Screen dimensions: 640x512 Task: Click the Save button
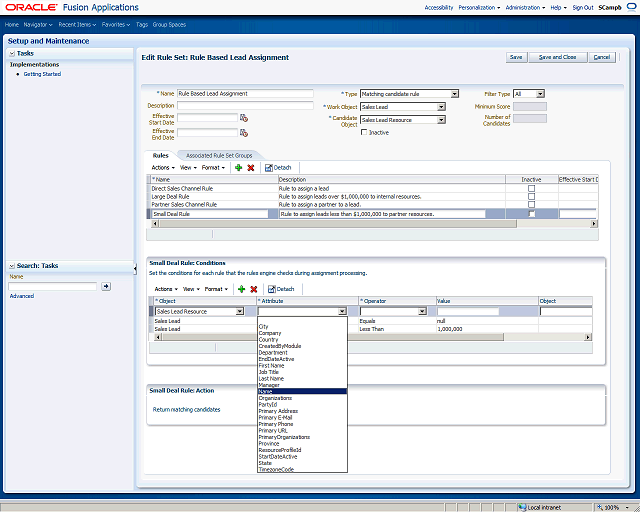516,57
